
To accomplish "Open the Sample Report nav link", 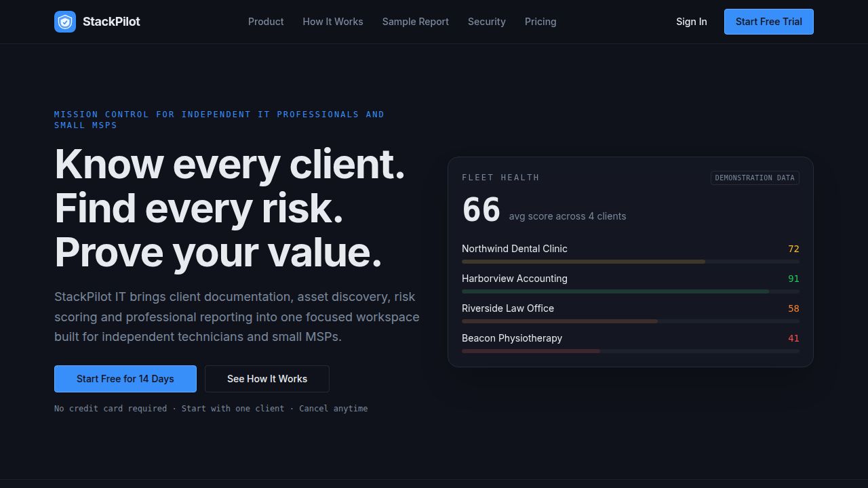I will [x=416, y=22].
